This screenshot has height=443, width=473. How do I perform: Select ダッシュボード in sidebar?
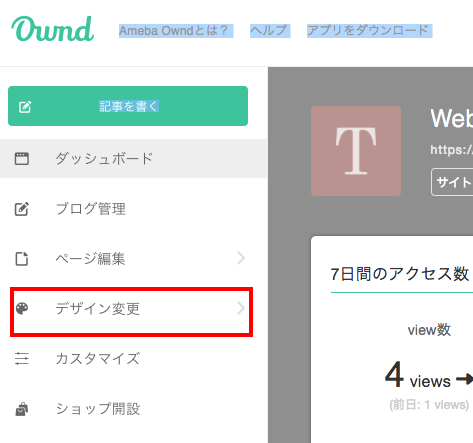(133, 159)
